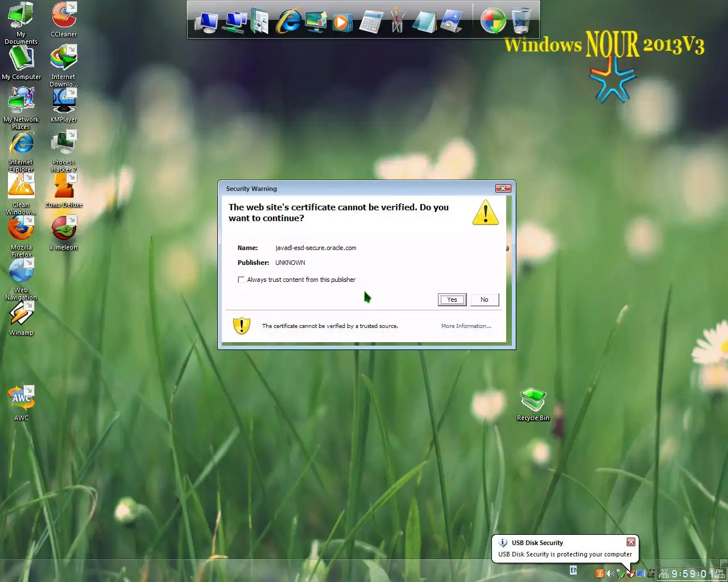Click the warning triangle icon in dialog

[486, 212]
